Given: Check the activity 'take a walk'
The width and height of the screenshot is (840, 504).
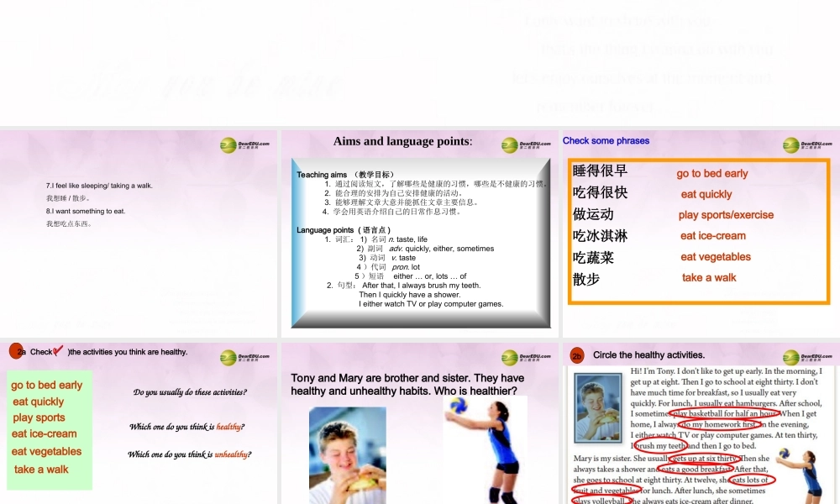Looking at the screenshot, I should [40, 469].
